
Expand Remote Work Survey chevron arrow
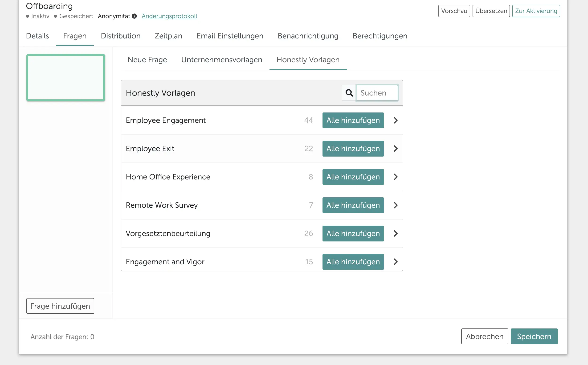(x=396, y=205)
